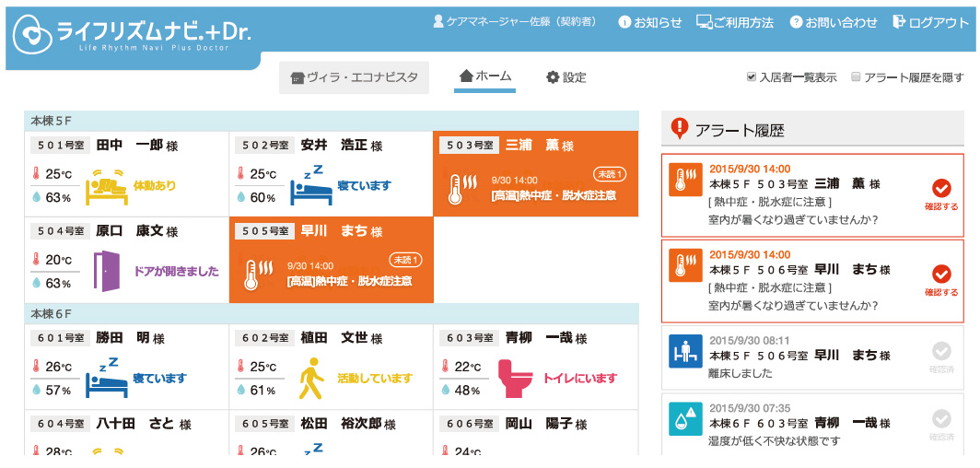Select resident name 松田 裕次郎 in room 605
The height and width of the screenshot is (468, 980).
coord(341,424)
